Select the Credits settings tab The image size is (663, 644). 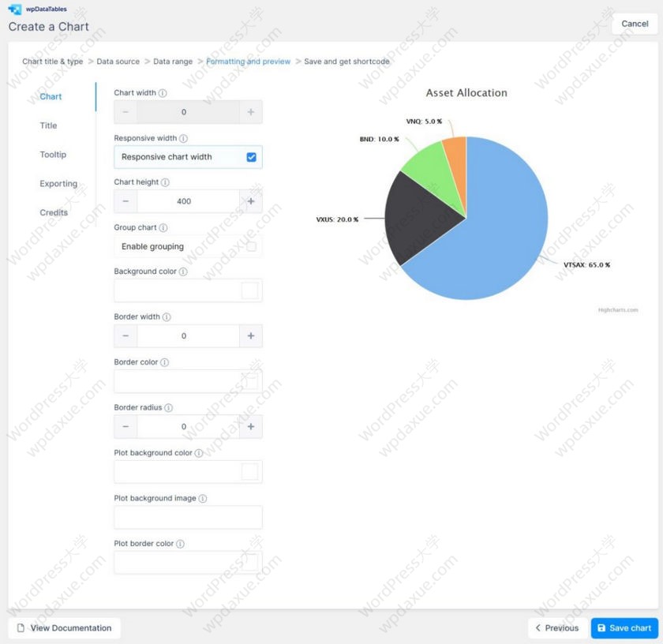coord(54,212)
